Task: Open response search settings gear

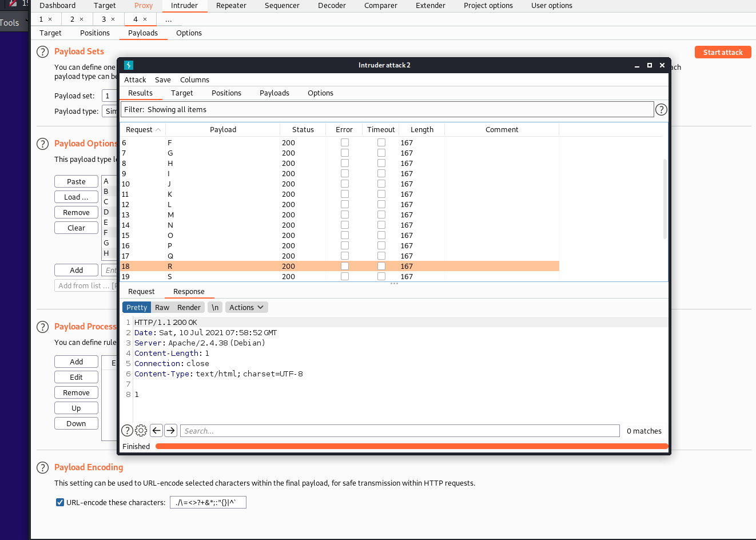Action: point(141,431)
